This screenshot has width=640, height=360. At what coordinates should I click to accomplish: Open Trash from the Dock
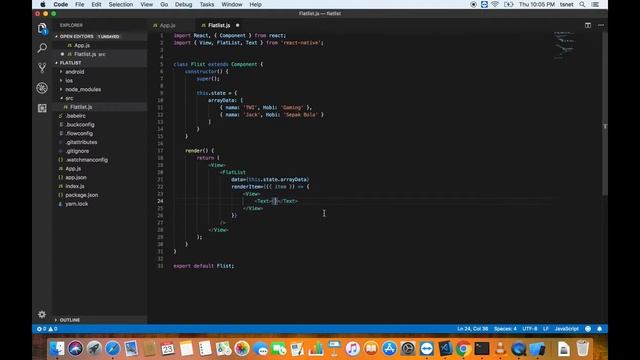583,349
